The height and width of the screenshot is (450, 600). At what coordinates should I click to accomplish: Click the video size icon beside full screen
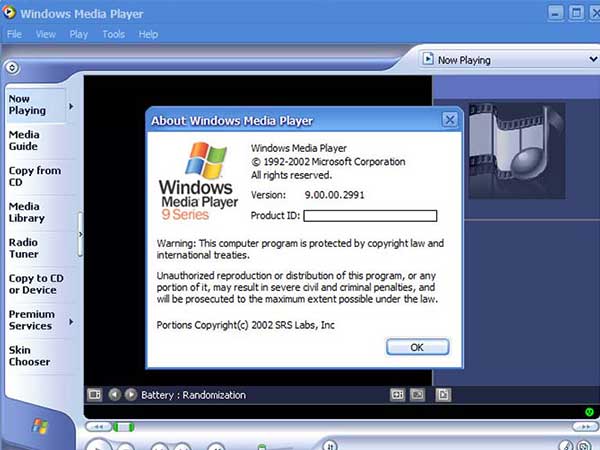pos(417,395)
